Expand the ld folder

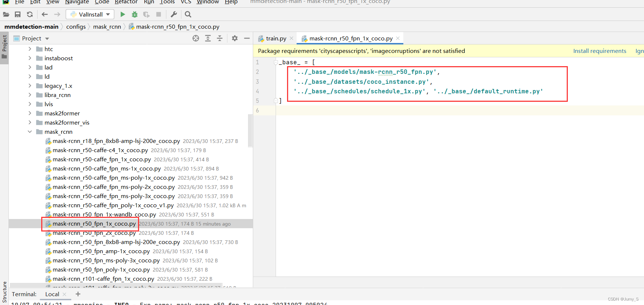click(x=30, y=76)
